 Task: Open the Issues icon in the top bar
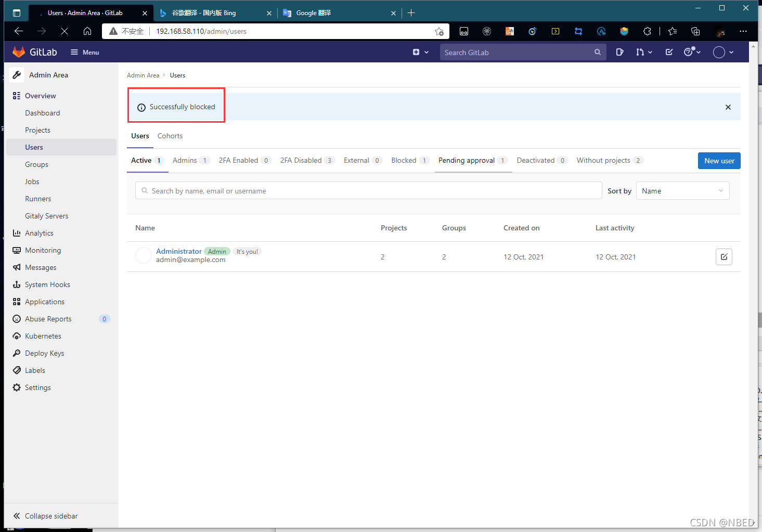pyautogui.click(x=619, y=52)
